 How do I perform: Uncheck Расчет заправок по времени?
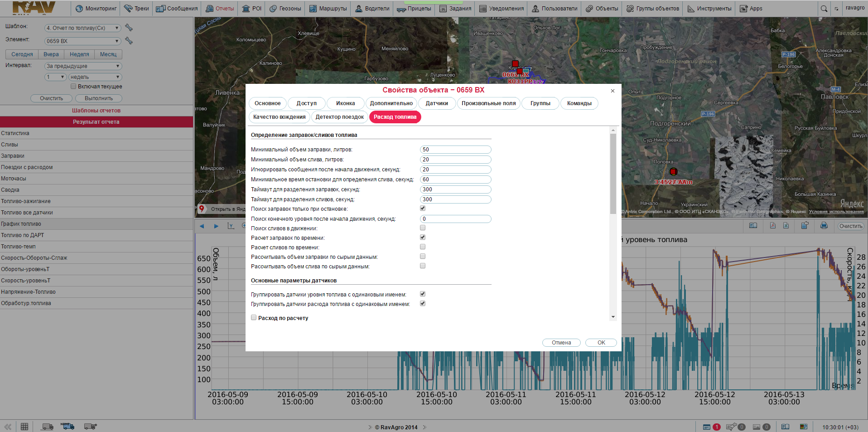pos(423,238)
